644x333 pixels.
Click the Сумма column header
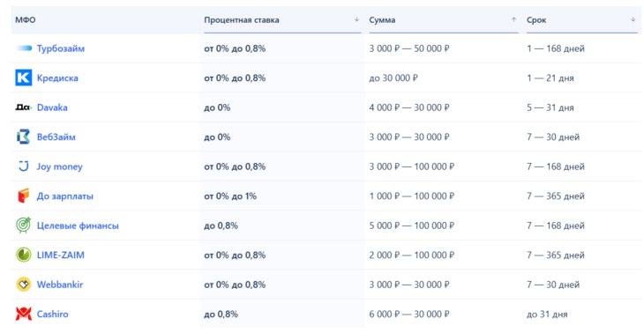coord(382,20)
